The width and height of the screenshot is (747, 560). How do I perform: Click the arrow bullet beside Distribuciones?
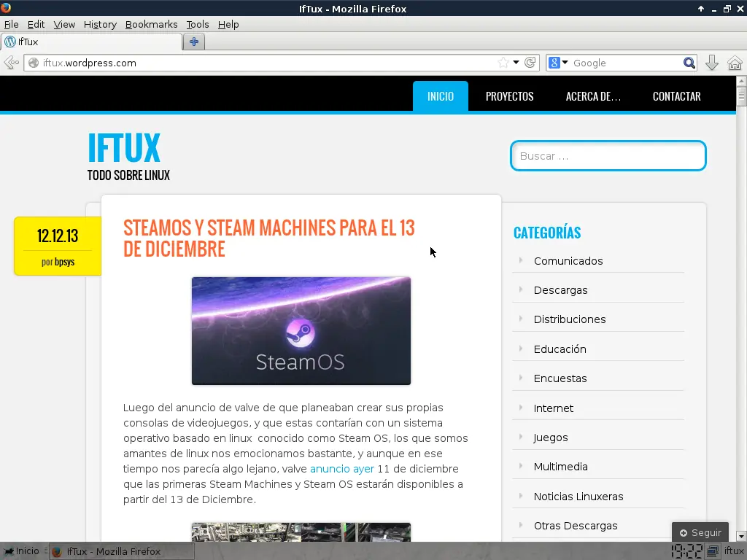(521, 319)
